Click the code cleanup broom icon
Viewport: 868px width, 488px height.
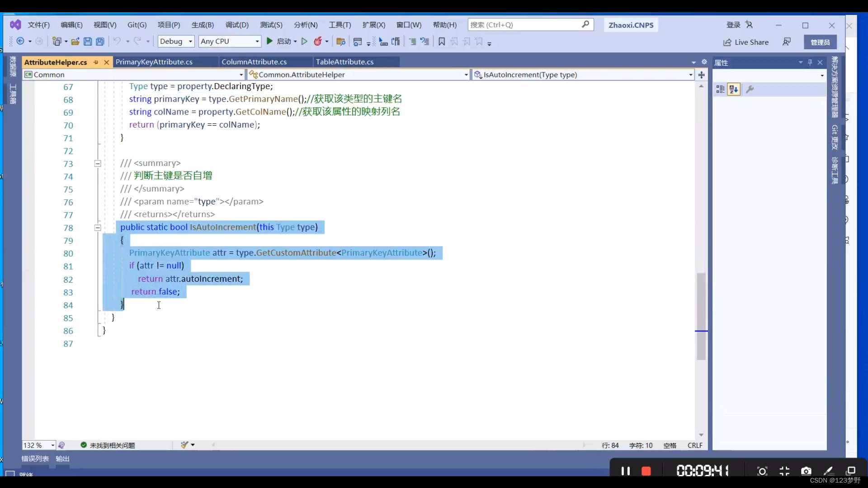(x=184, y=445)
